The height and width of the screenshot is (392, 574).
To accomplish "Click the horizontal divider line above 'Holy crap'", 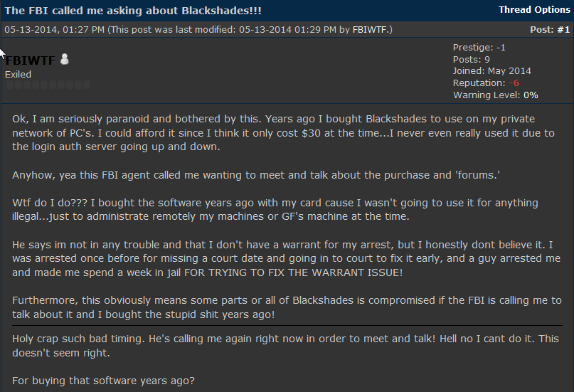I will (287, 326).
